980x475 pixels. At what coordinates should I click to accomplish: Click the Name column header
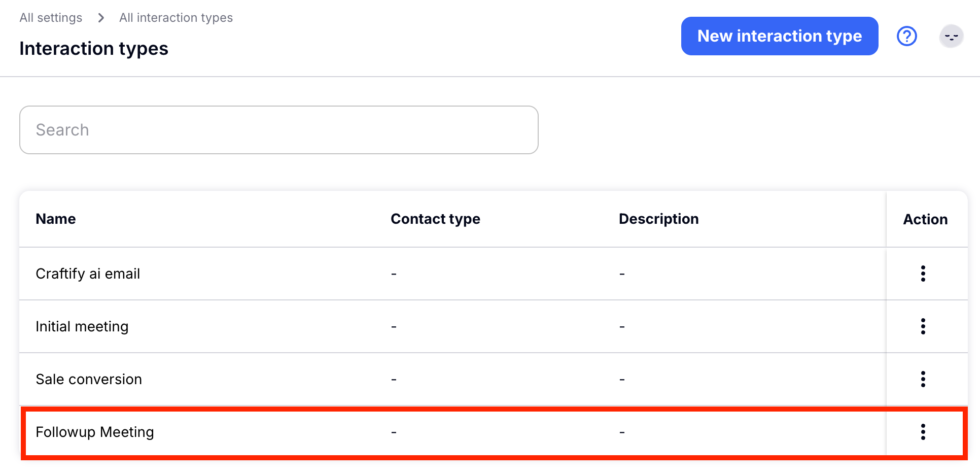click(56, 219)
